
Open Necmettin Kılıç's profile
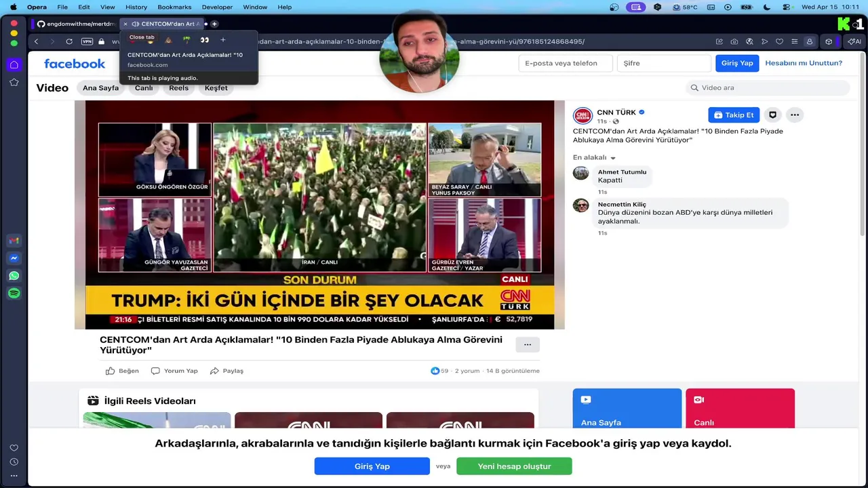622,204
